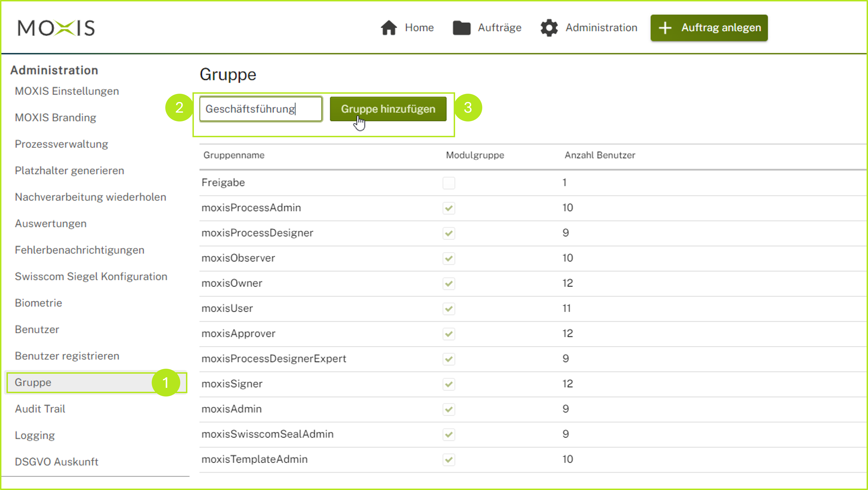Click the Auftrag anlegen button

point(709,28)
